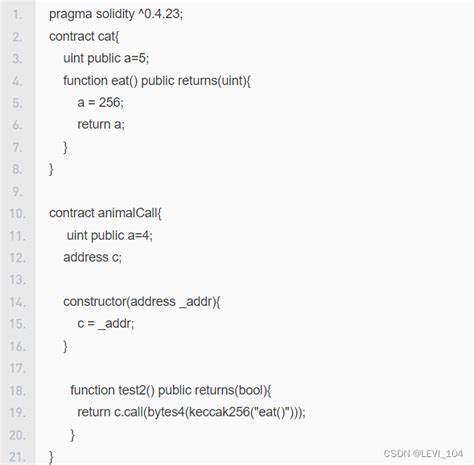Click the 'c = _addr;' assignment
The width and height of the screenshot is (474, 465).
coord(106,324)
